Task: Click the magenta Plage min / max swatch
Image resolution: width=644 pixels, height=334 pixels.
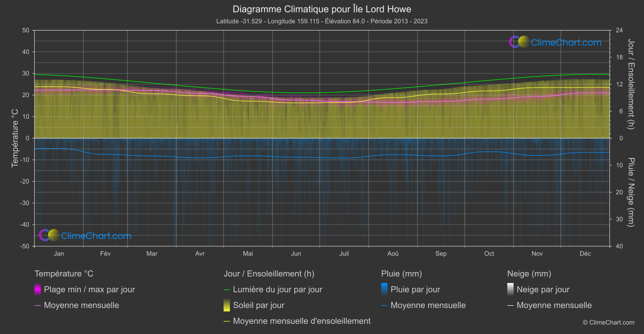Action: point(38,289)
